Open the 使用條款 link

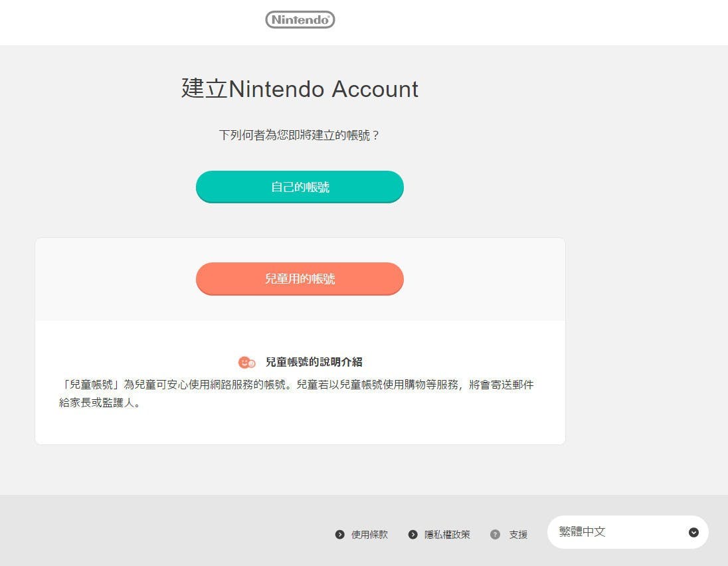click(369, 534)
